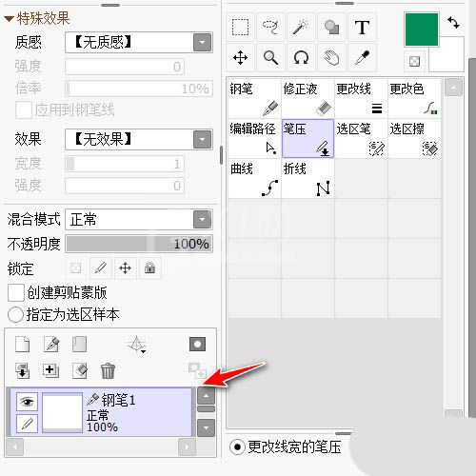Select 指定为选区样本 radio button
476x476 pixels.
click(x=15, y=315)
